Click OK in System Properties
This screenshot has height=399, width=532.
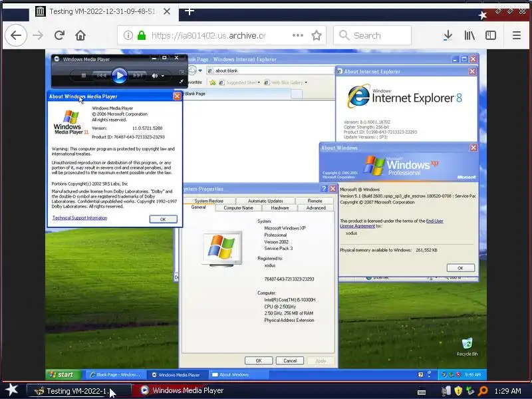(259, 360)
